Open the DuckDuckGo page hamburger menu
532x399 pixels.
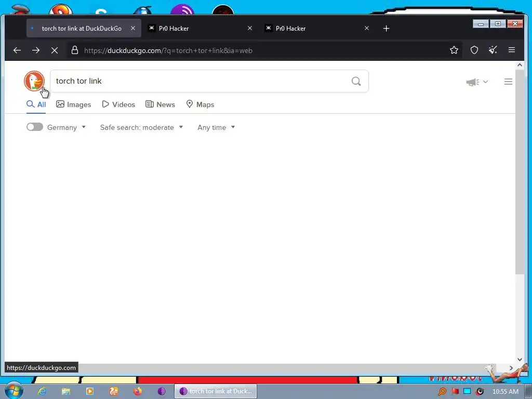(508, 82)
